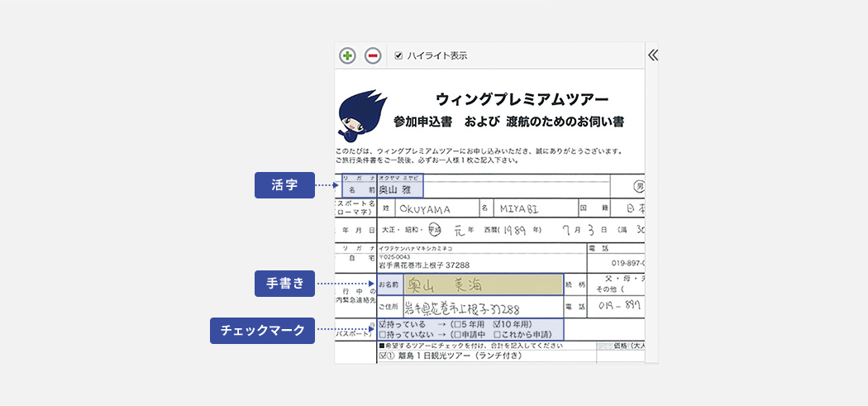Click the 手書き label button
This screenshot has height=406, width=868.
tap(284, 284)
